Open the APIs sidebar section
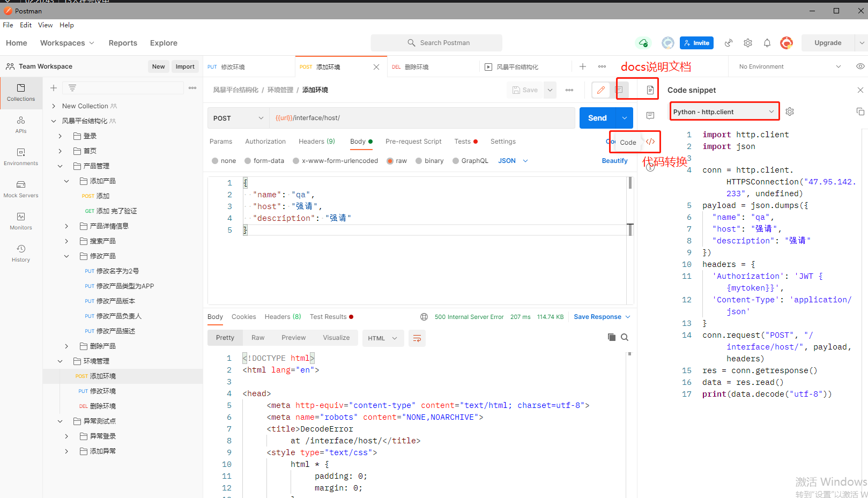This screenshot has width=868, height=498. point(21,125)
